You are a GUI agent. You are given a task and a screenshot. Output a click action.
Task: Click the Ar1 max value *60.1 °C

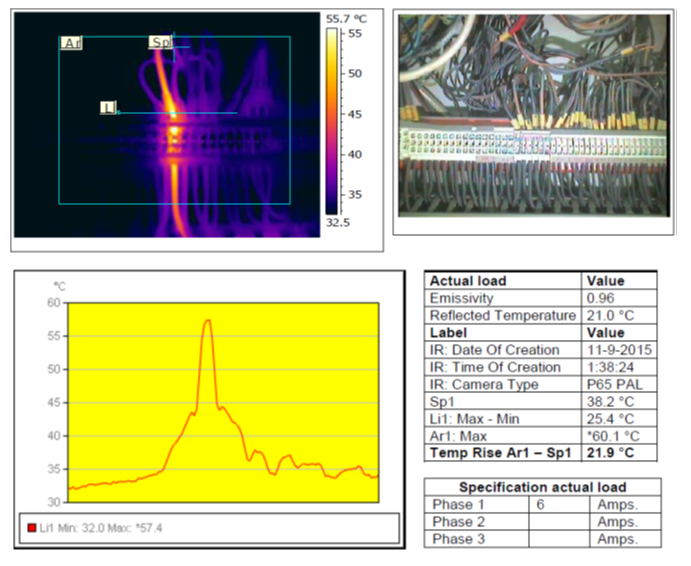click(613, 436)
